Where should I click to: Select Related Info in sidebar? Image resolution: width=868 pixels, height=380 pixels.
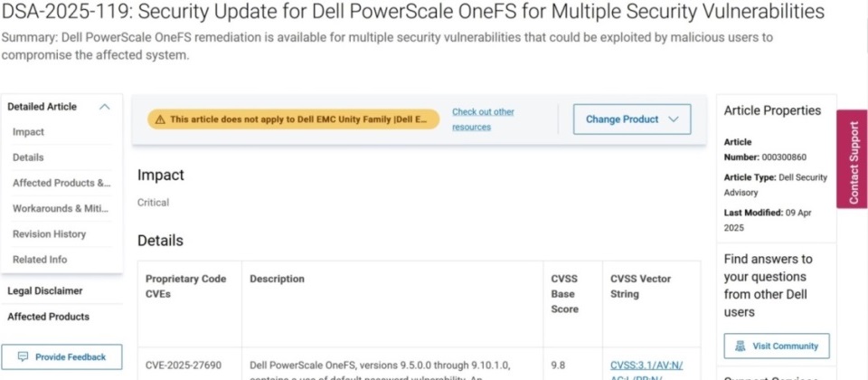tap(40, 260)
